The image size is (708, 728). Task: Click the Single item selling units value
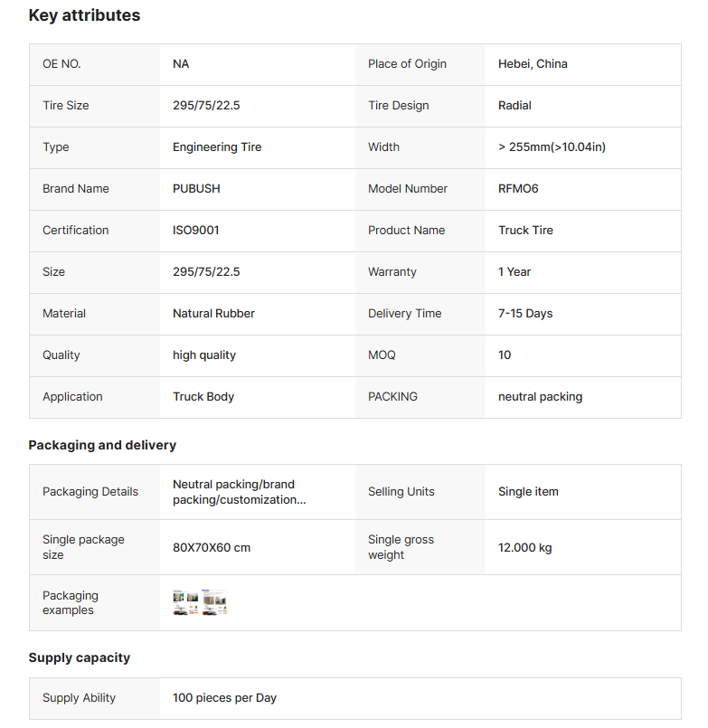point(528,492)
